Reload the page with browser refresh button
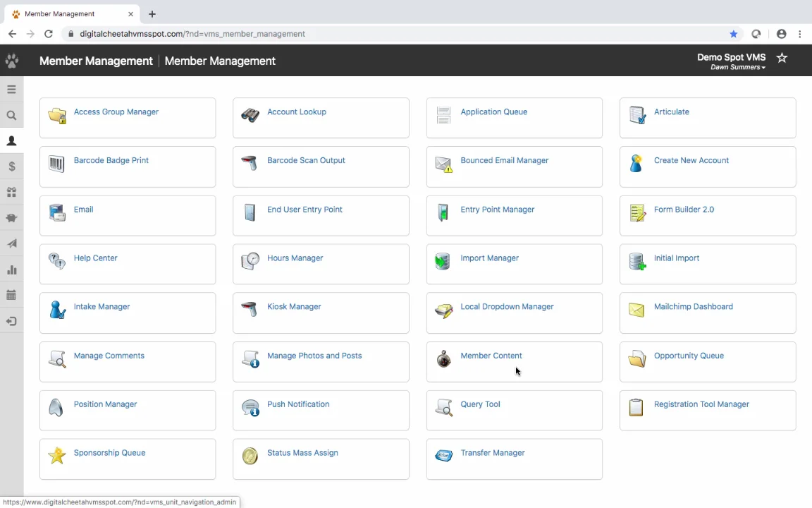 (49, 34)
